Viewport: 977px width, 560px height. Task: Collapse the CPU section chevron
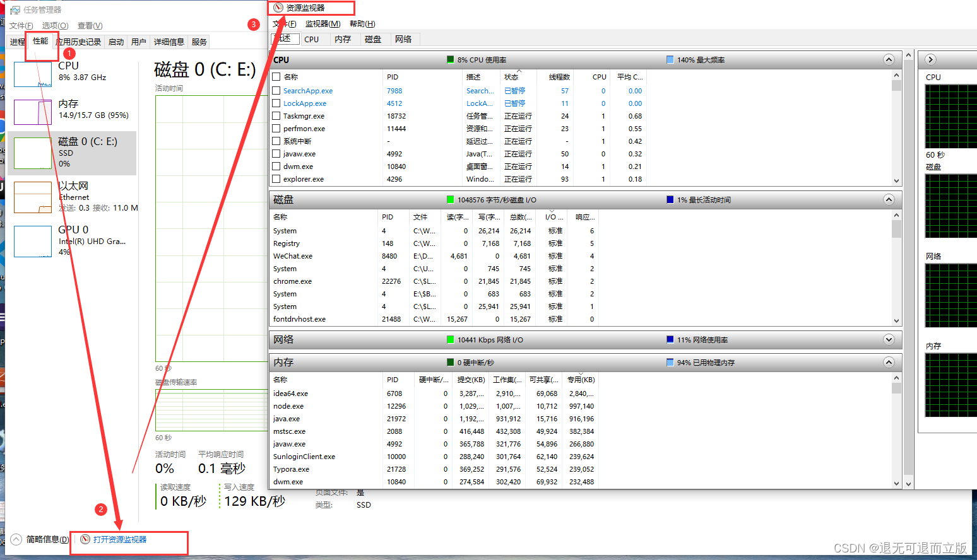pos(889,60)
